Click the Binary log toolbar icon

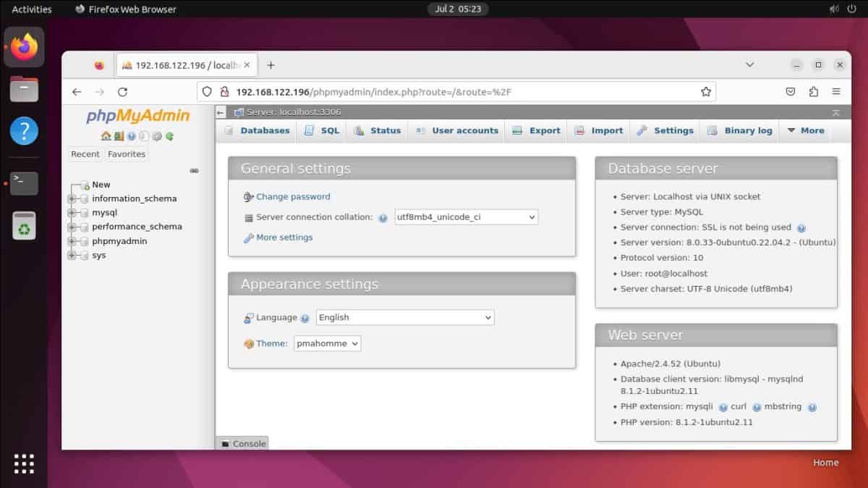(x=711, y=130)
